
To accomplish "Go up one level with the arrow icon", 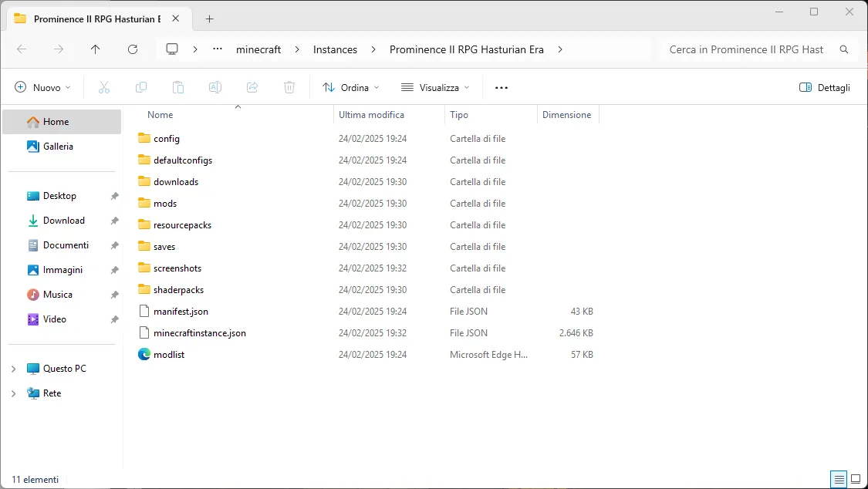I will tap(95, 49).
